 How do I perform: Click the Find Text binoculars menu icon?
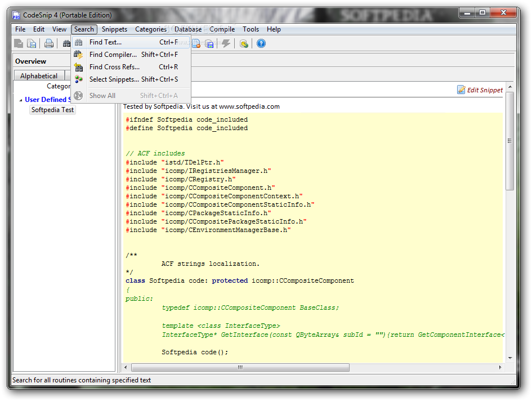point(79,42)
